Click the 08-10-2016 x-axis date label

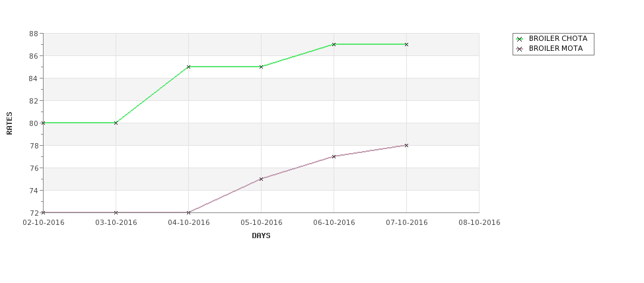click(x=480, y=223)
